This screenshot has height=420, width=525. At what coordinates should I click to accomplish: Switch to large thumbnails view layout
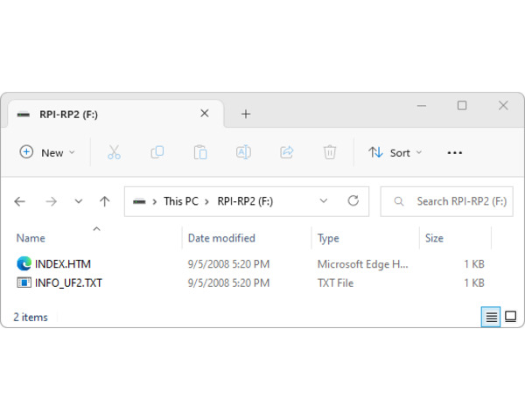coord(511,317)
